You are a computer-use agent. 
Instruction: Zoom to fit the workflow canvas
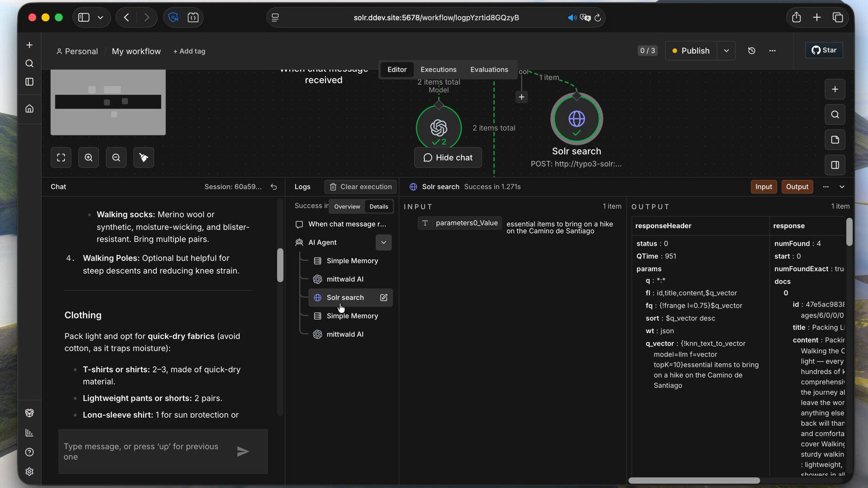[x=61, y=158]
